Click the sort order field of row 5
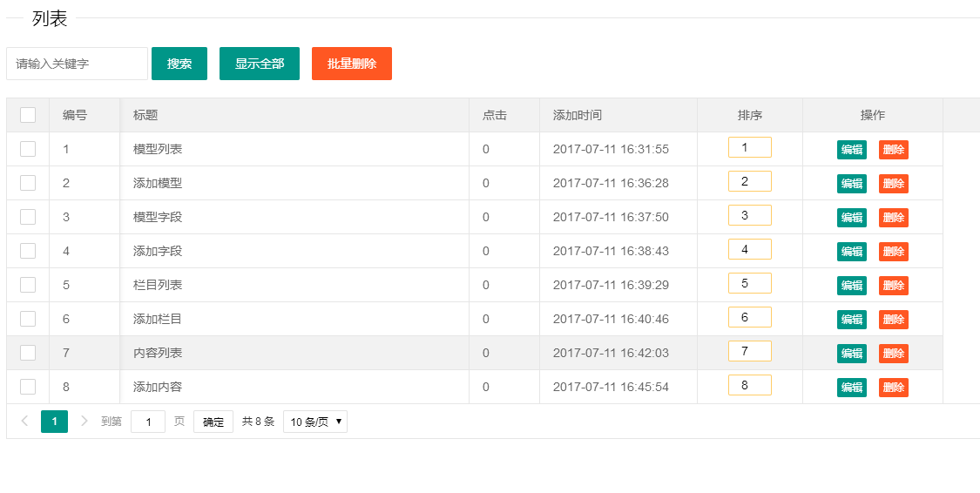980x493 pixels. click(x=749, y=283)
